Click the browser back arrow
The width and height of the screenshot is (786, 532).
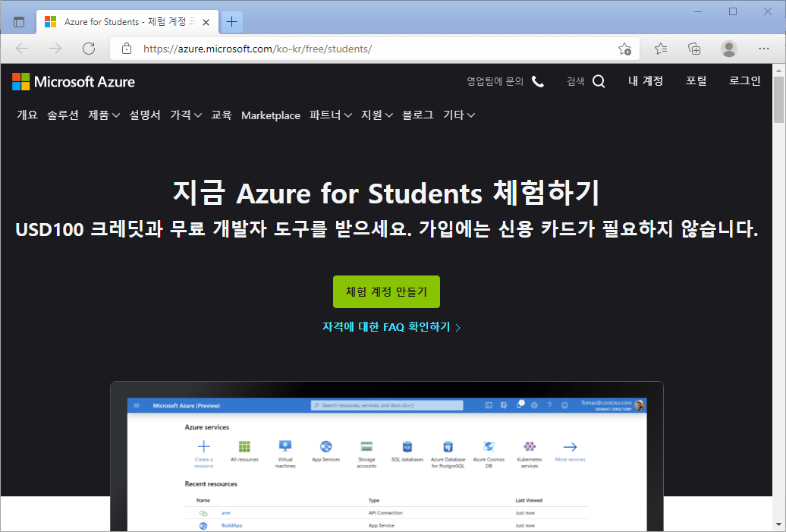23,49
